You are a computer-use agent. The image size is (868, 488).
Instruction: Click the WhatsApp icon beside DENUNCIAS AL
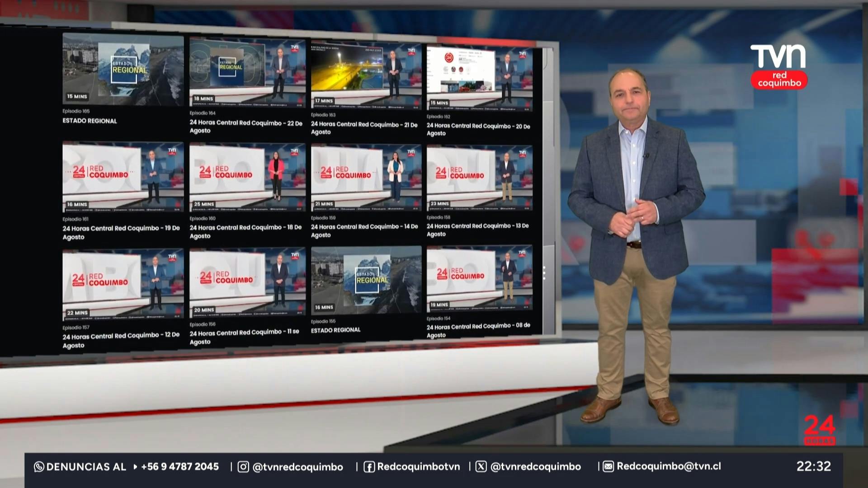point(39,467)
